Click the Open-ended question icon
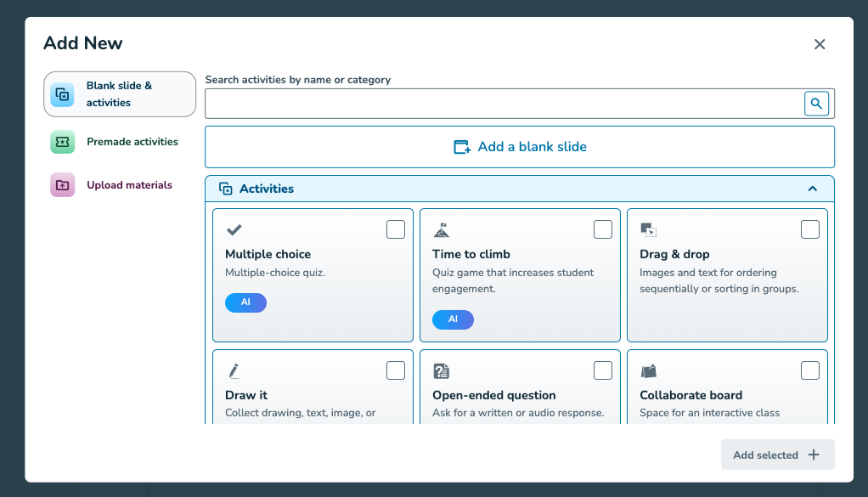The image size is (868, 497). [x=441, y=370]
